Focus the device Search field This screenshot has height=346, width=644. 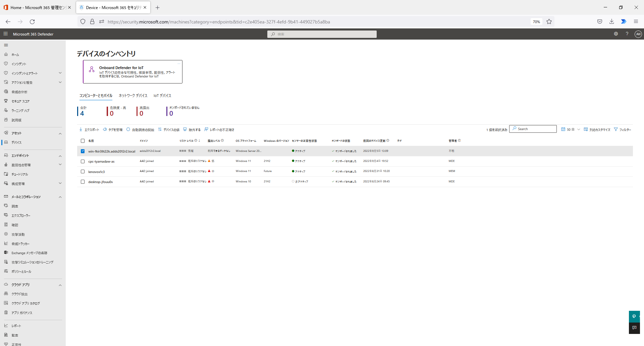tap(533, 129)
